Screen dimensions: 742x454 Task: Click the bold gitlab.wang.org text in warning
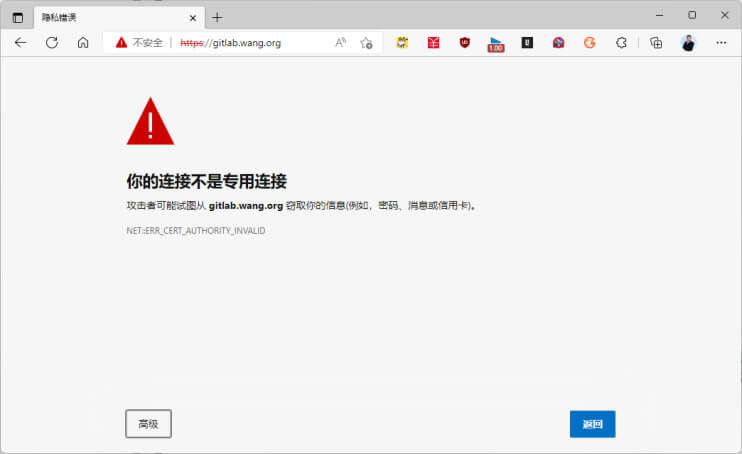(246, 205)
